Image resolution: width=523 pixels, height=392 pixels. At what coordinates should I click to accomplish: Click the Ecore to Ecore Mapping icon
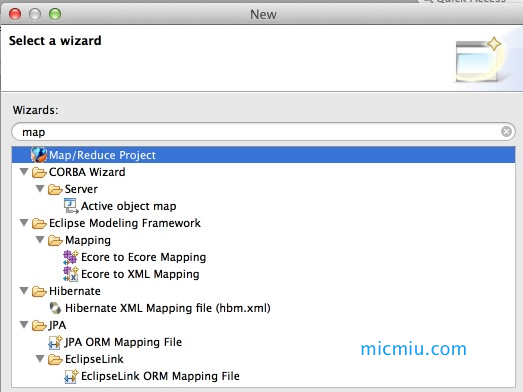pos(71,257)
